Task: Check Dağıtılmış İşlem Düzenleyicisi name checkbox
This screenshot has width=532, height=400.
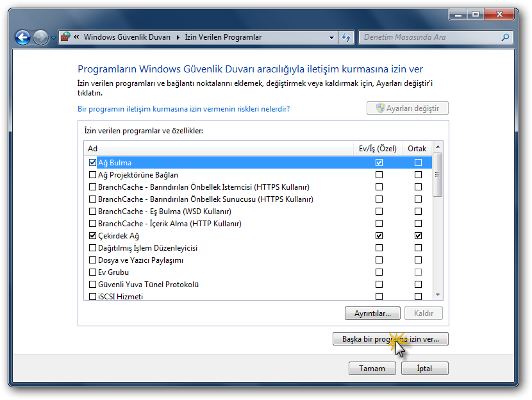Action: click(x=92, y=247)
